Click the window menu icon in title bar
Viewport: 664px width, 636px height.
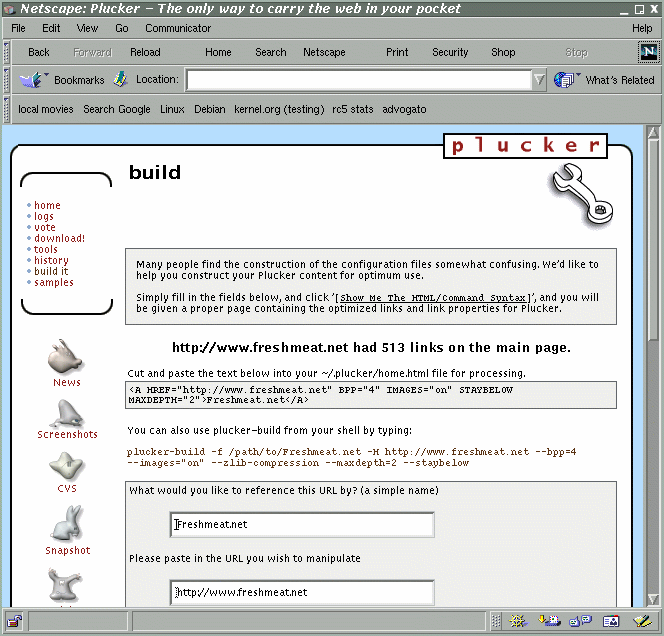(x=9, y=8)
